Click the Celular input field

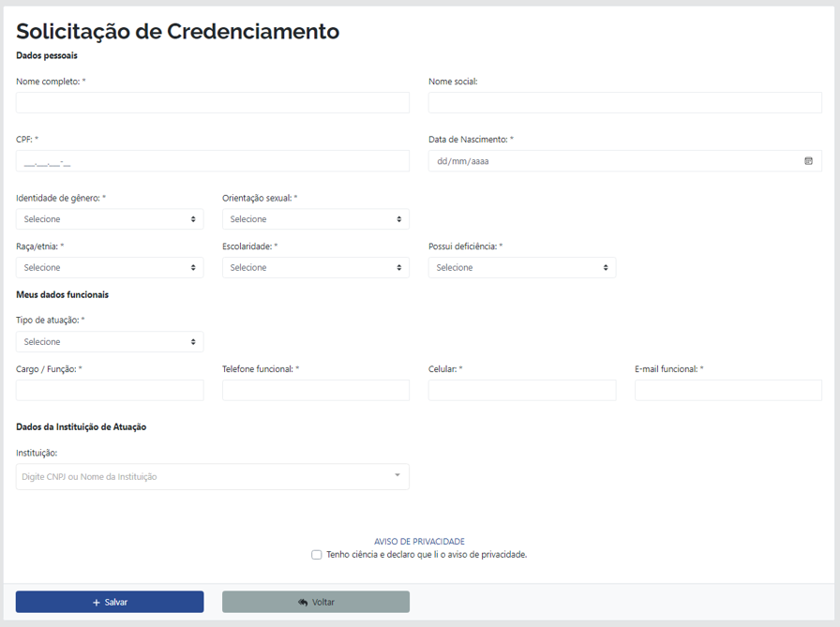tap(521, 390)
